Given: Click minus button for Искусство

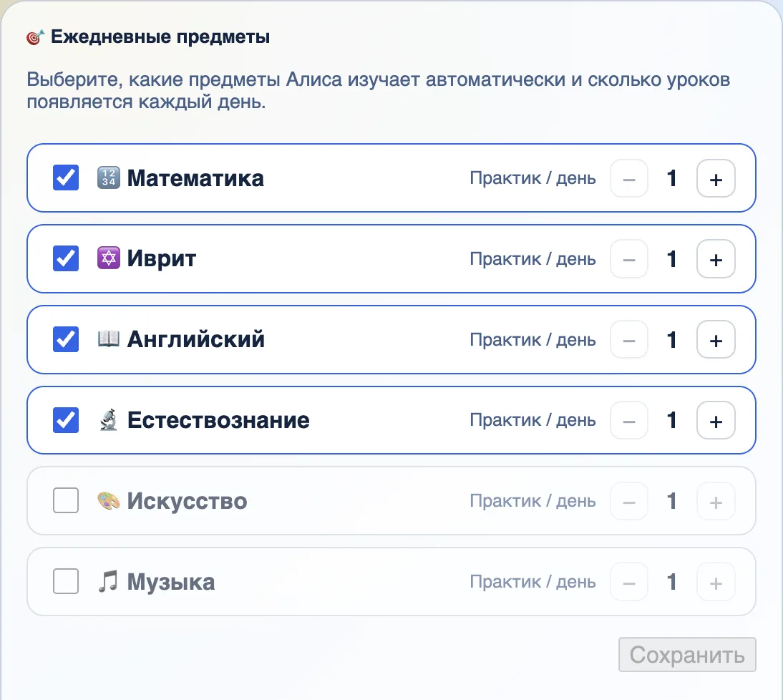Looking at the screenshot, I should [x=629, y=501].
